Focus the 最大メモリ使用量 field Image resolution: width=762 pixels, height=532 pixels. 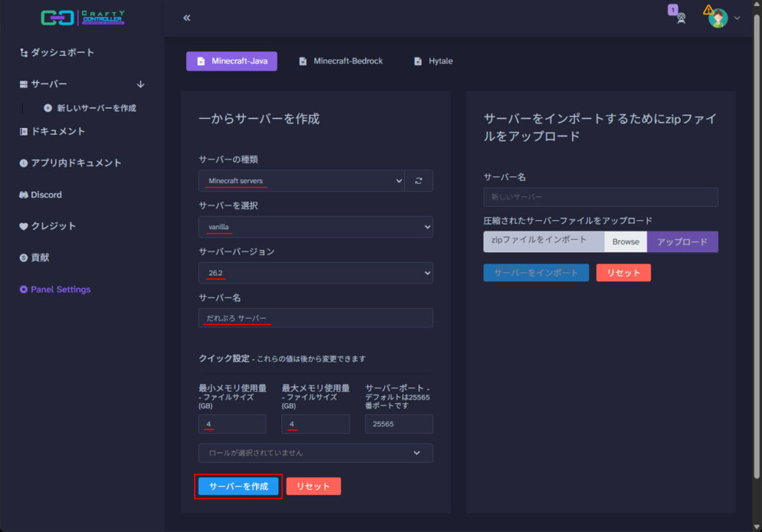[316, 424]
